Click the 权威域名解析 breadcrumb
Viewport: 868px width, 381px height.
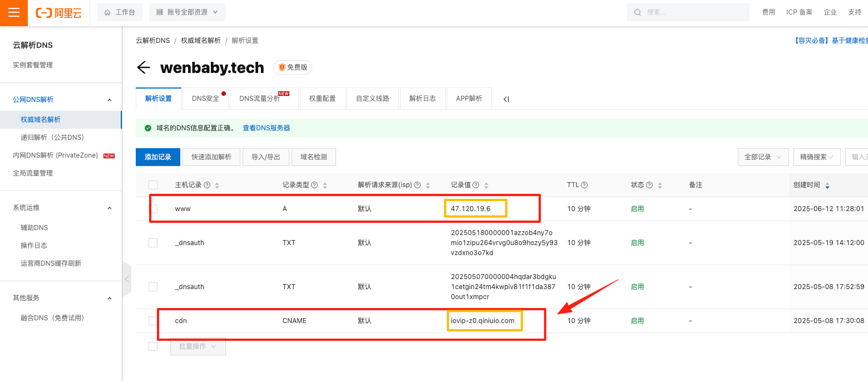(201, 41)
